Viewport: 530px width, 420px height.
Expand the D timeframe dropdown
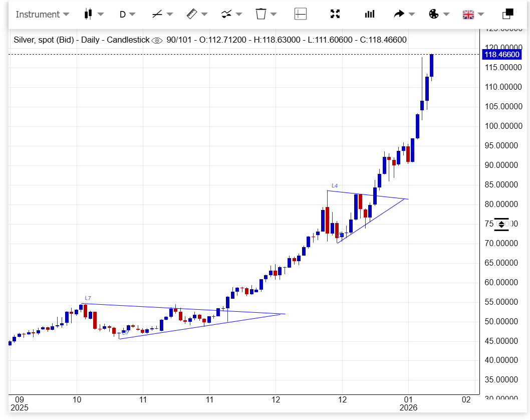click(x=127, y=15)
